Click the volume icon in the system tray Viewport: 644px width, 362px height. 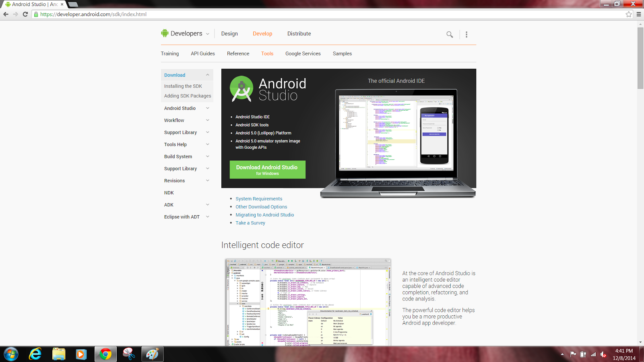603,354
